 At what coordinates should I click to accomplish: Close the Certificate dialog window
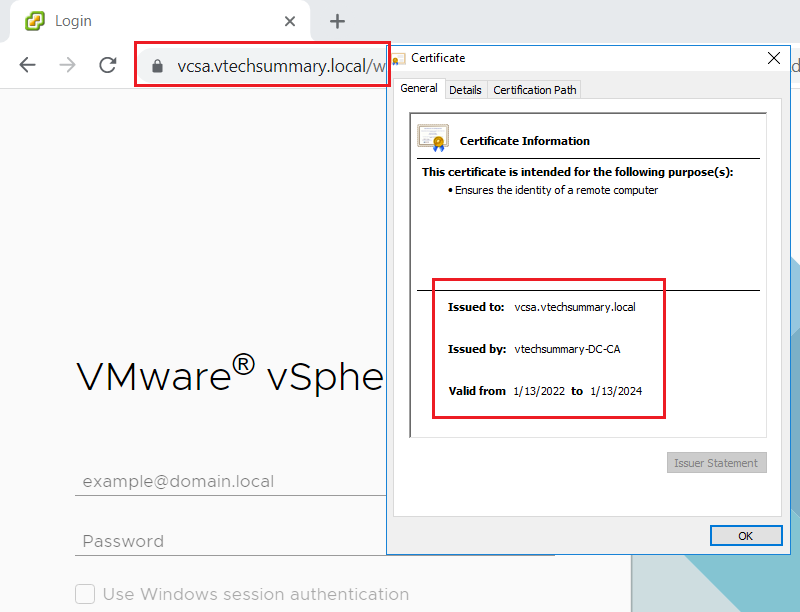pyautogui.click(x=773, y=58)
